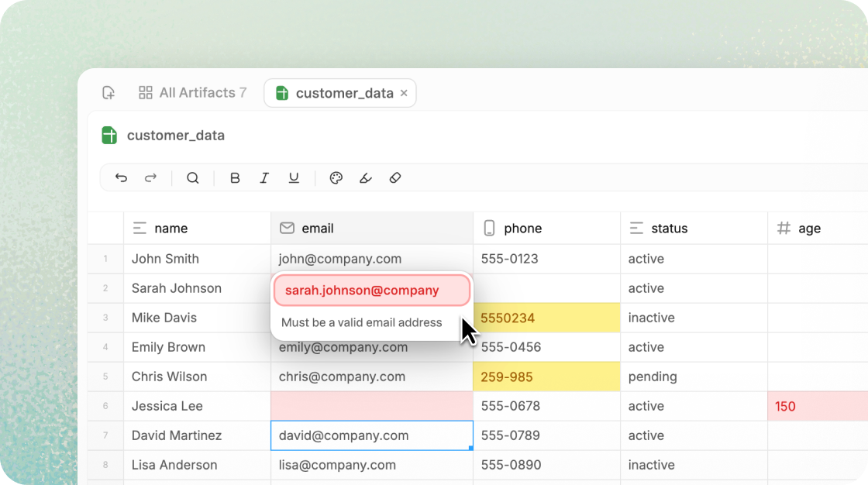Click status cell pending
The image size is (868, 485).
(x=694, y=377)
